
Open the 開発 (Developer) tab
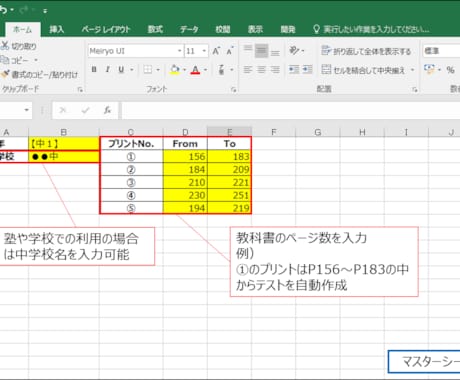click(288, 29)
